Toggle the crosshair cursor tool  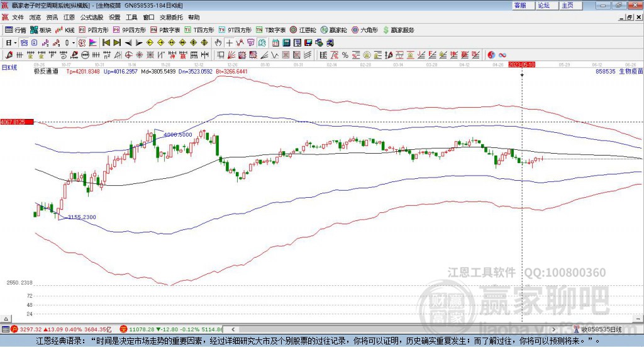[229, 43]
